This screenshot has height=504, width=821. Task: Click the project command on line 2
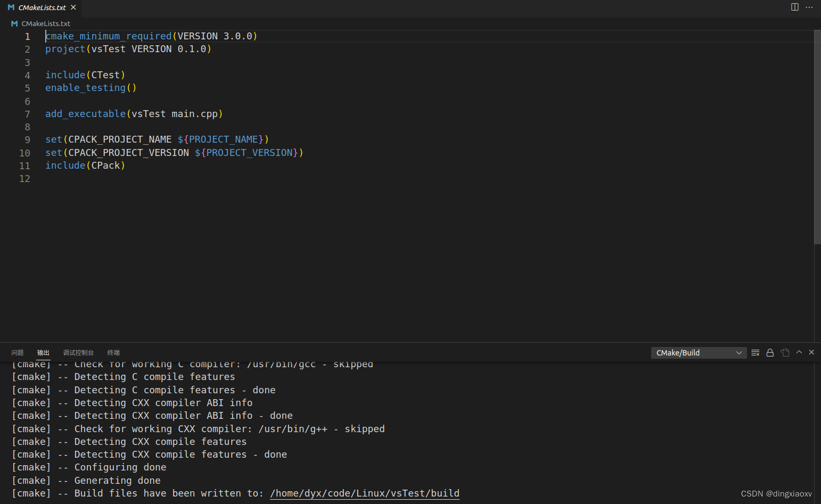65,49
